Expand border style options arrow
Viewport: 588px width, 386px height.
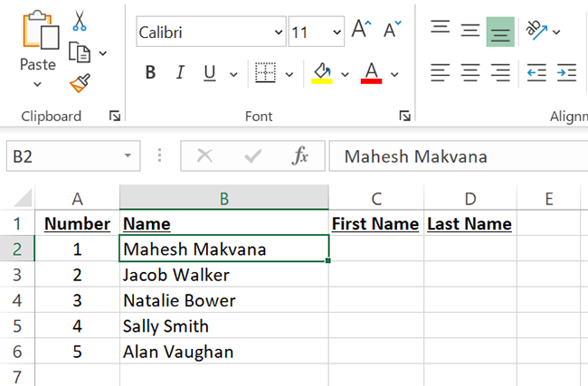[289, 74]
